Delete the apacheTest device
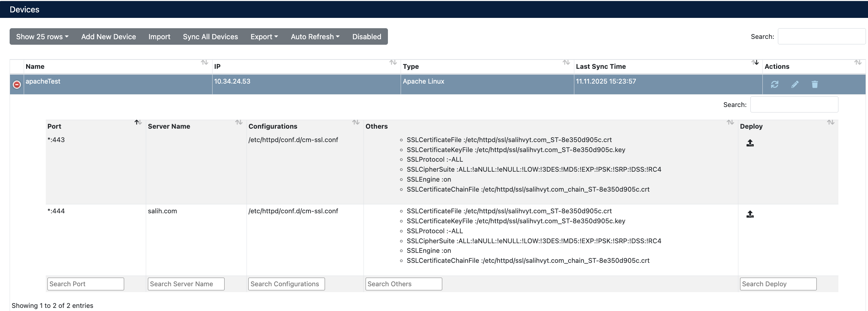868x311 pixels. (814, 84)
